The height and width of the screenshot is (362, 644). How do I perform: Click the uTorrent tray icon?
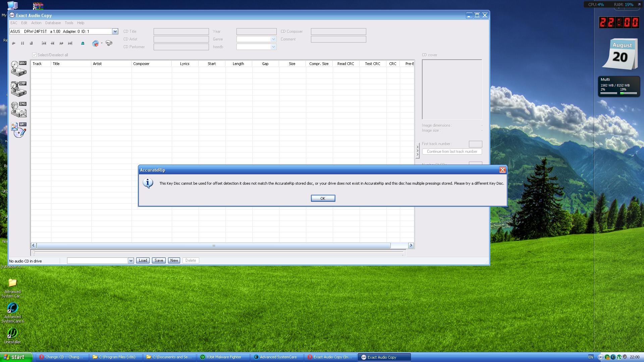coord(619,357)
